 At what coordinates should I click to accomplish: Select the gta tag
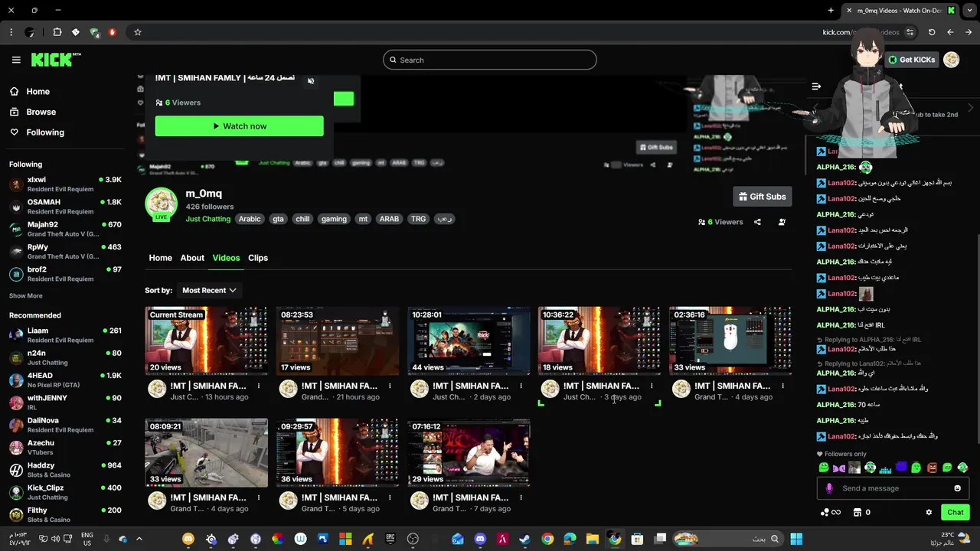tap(278, 219)
